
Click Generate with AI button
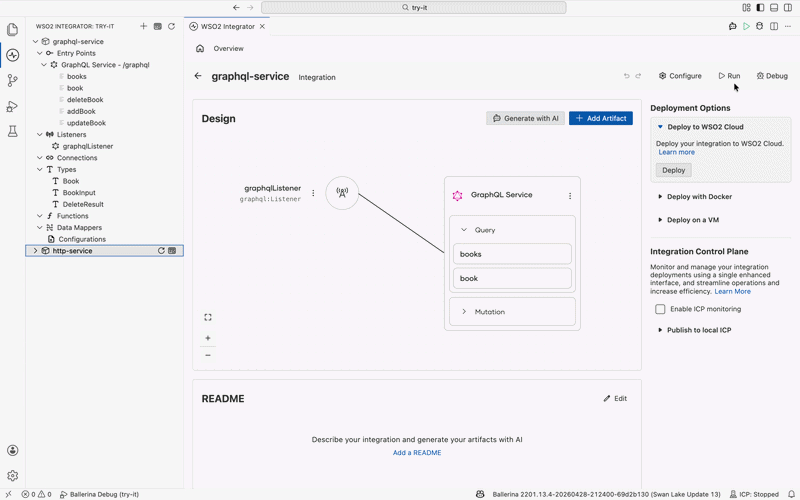coord(526,118)
